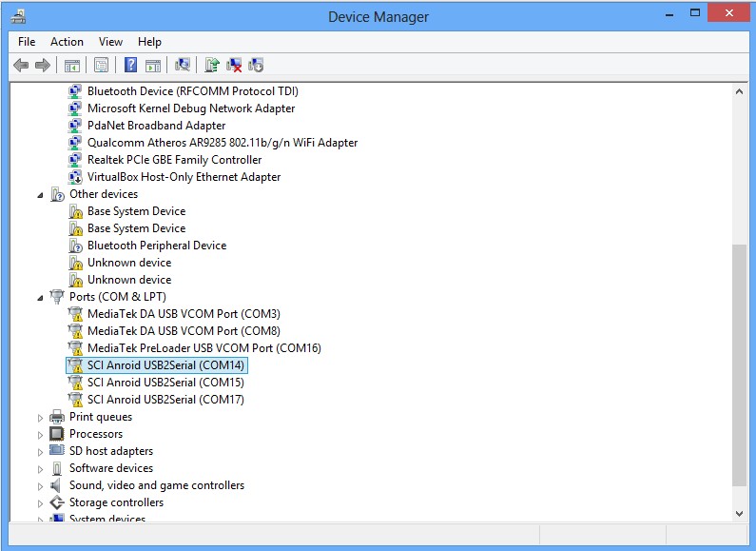
Task: Open the Properties toolbar icon
Action: point(101,65)
